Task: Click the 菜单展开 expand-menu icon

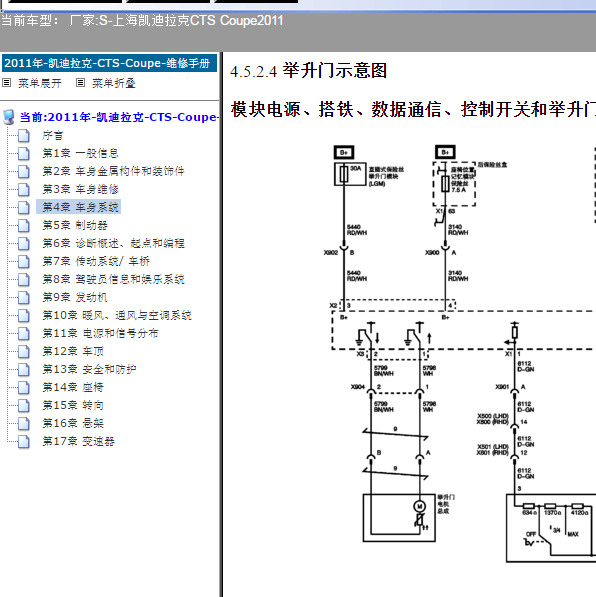Action: pyautogui.click(x=6, y=83)
